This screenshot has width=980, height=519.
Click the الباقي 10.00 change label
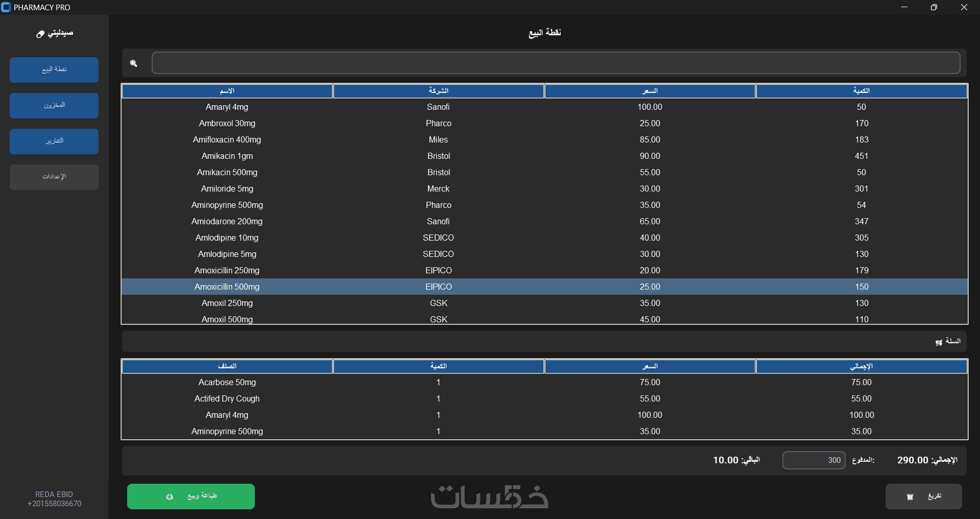coord(736,460)
